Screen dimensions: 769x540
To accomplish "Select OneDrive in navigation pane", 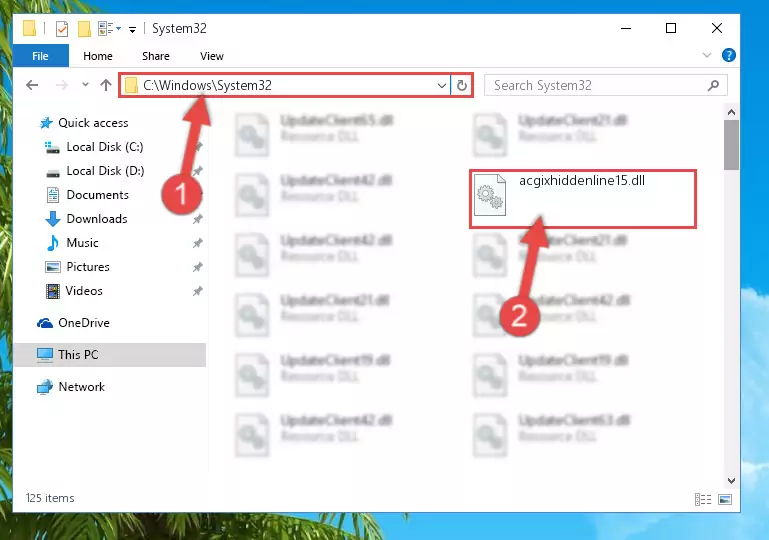I will pyautogui.click(x=84, y=323).
